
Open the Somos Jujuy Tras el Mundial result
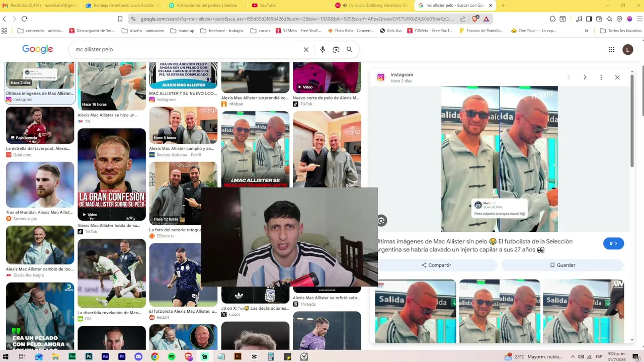point(40,185)
